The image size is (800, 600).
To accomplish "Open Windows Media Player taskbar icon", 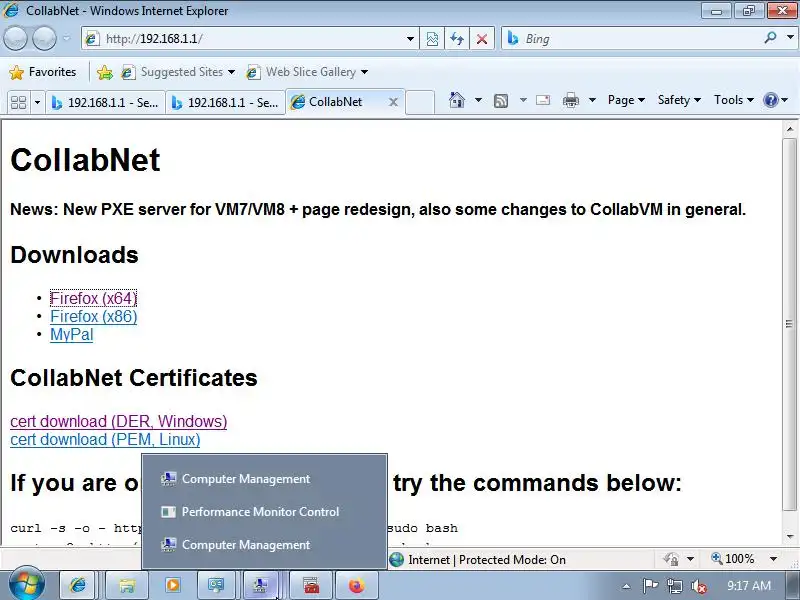I will coord(173,585).
